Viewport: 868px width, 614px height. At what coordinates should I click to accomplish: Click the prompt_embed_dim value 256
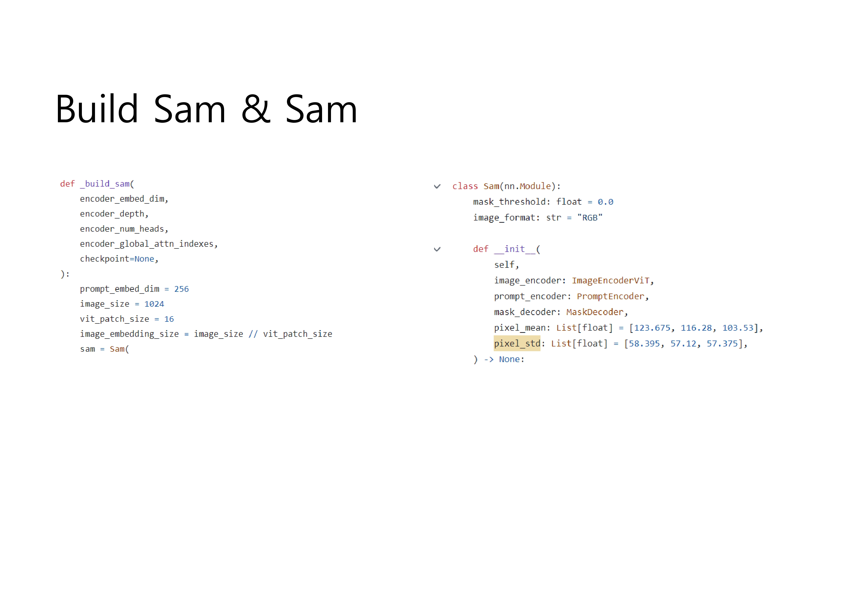182,289
